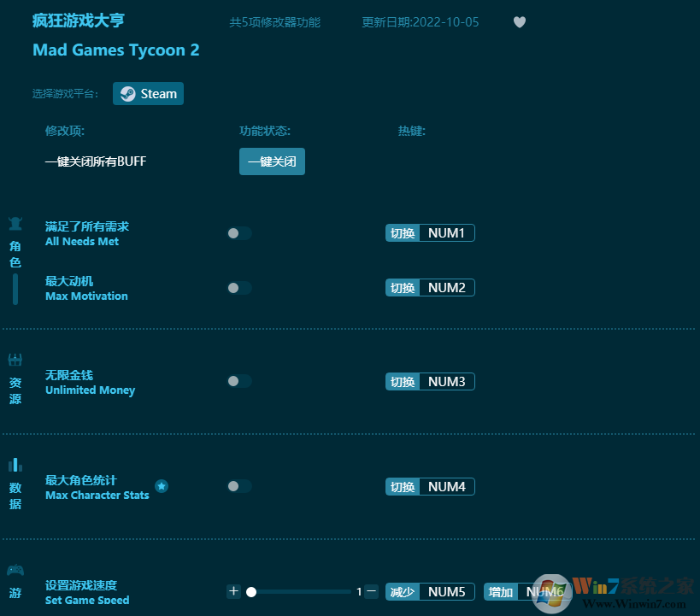Click the minus icon on game speed
The image size is (700, 616).
369,590
